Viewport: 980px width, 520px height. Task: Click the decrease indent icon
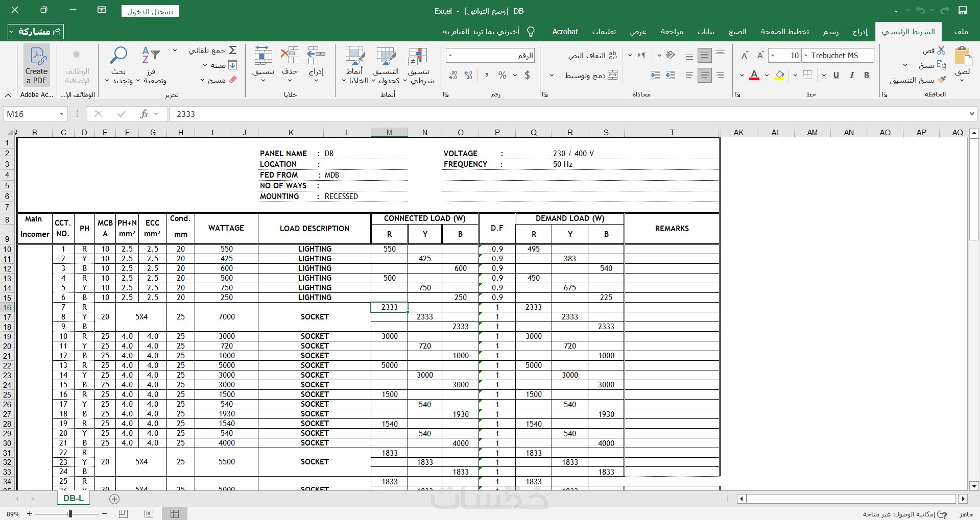pos(671,76)
